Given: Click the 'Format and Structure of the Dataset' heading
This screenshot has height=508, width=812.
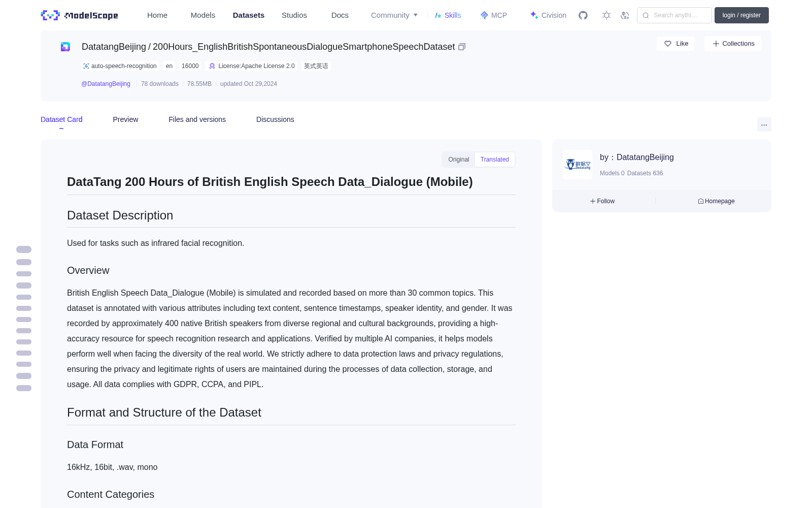Looking at the screenshot, I should 164,412.
